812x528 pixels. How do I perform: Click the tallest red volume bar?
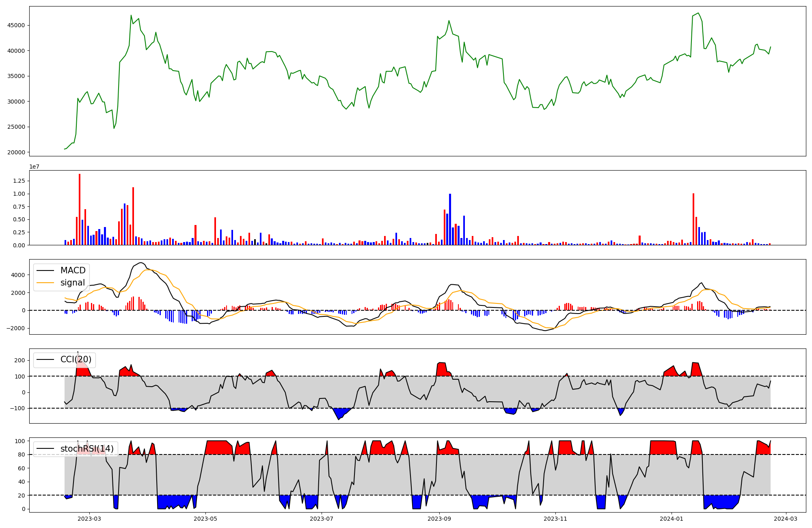pyautogui.click(x=80, y=209)
